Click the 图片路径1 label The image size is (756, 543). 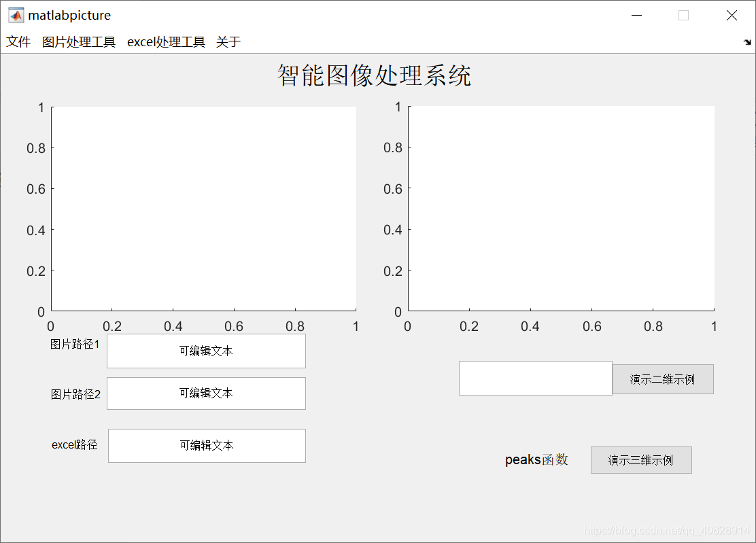click(x=76, y=345)
